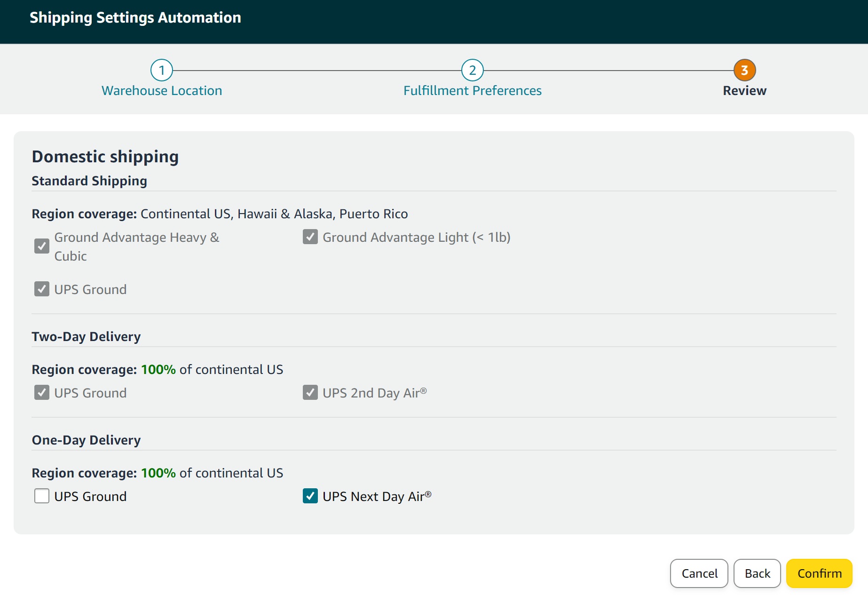Open the Warehouse Location step
The width and height of the screenshot is (868, 604).
162,91
